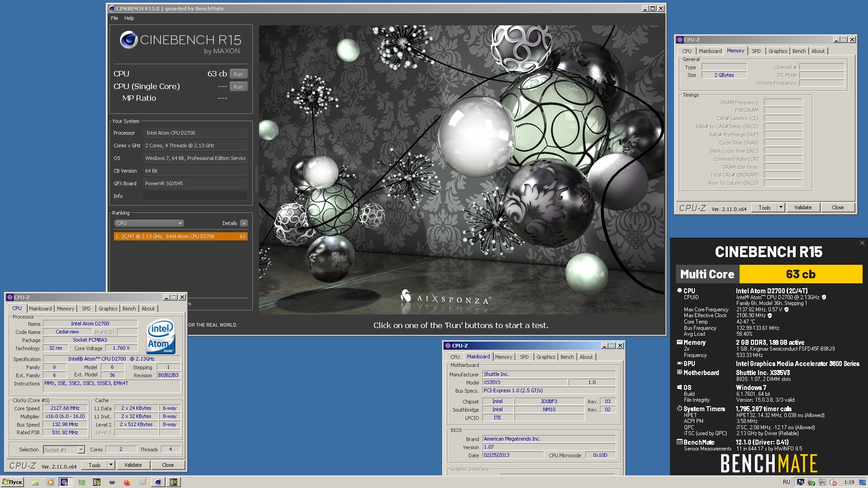Open Tools dropdown arrow in CPU-Z CPU window
Image resolution: width=868 pixels, height=488 pixels.
(110, 465)
